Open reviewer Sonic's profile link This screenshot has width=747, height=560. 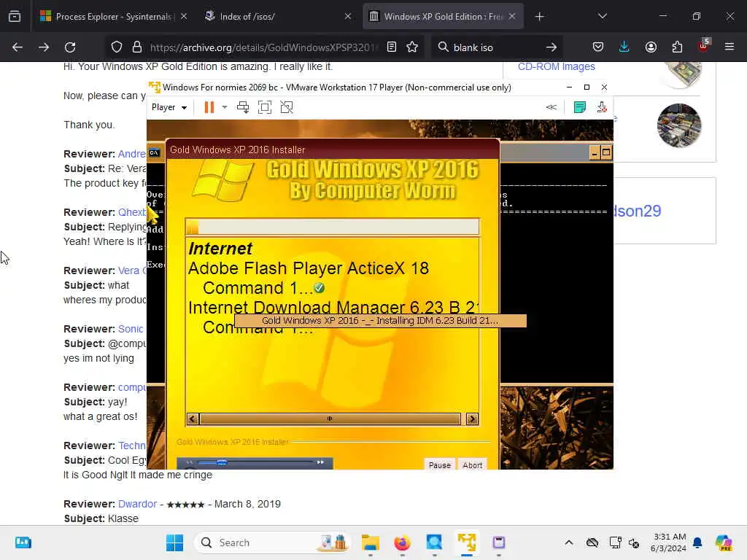[131, 329]
